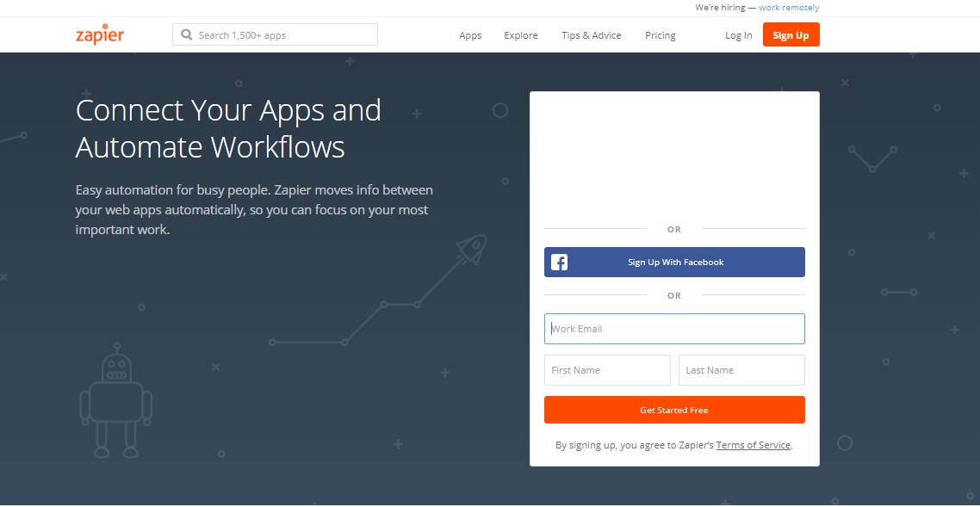
Task: Open Tips & Advice
Action: coord(592,35)
